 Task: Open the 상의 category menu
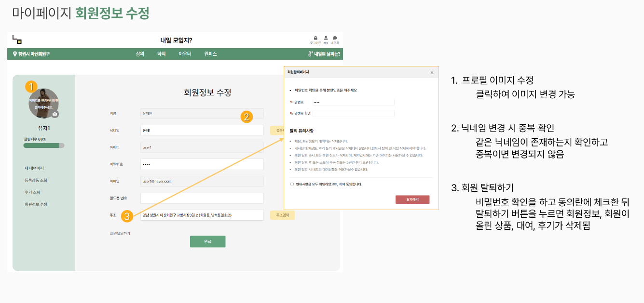[140, 54]
